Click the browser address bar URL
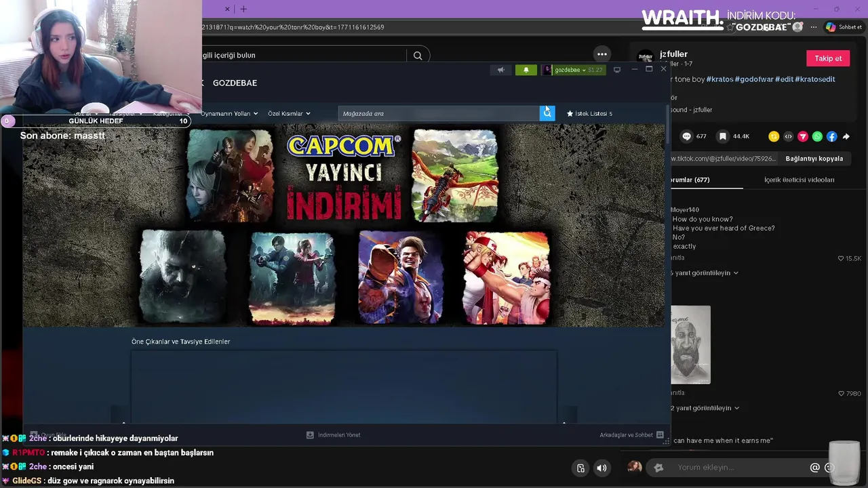The image size is (868, 488). (x=293, y=27)
